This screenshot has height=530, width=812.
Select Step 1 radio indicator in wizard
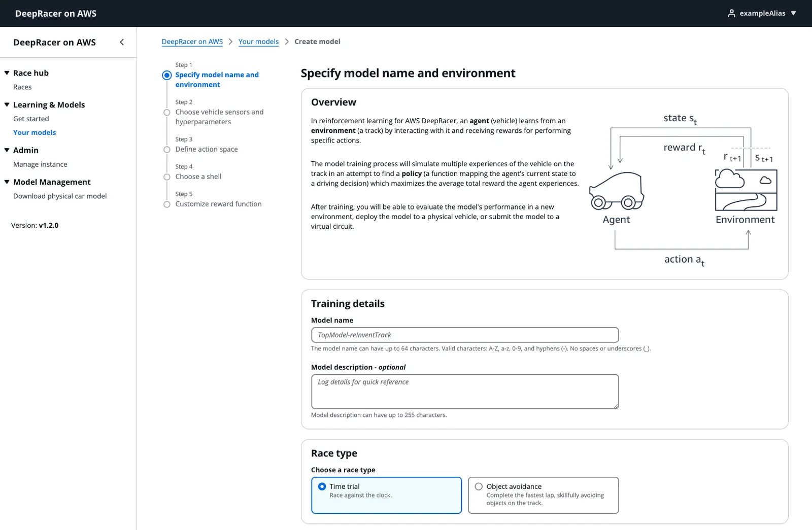click(x=167, y=75)
